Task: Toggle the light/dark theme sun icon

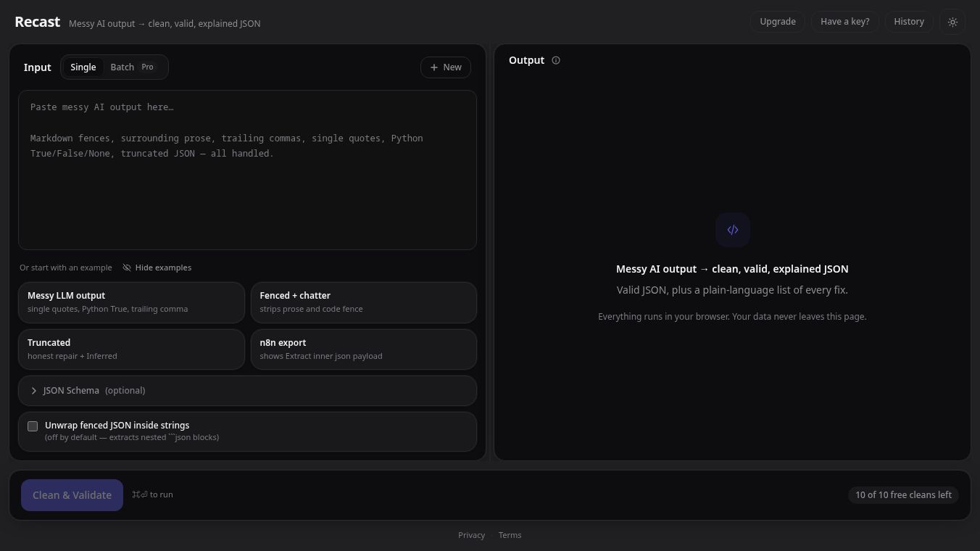Action: [952, 22]
